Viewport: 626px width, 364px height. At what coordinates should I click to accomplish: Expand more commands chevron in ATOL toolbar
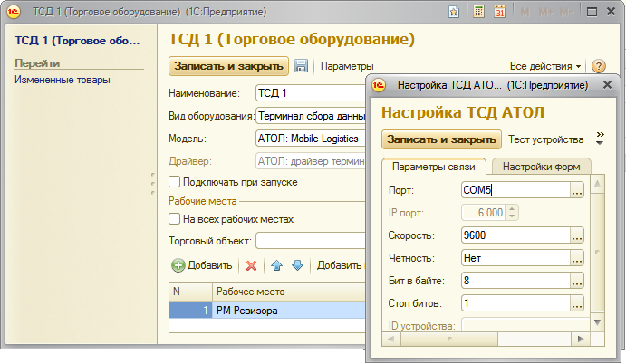click(600, 139)
